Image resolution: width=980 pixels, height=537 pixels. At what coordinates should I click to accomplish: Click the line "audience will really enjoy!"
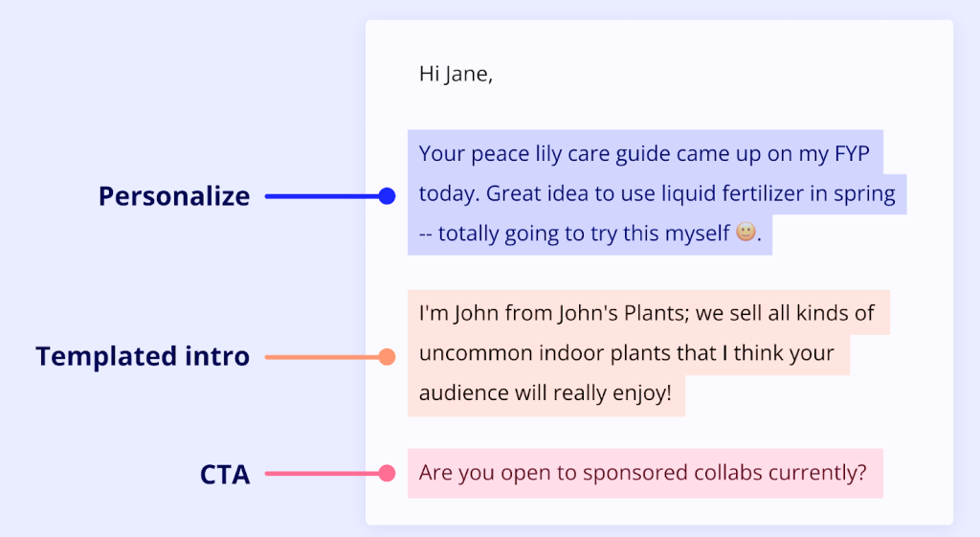(545, 393)
